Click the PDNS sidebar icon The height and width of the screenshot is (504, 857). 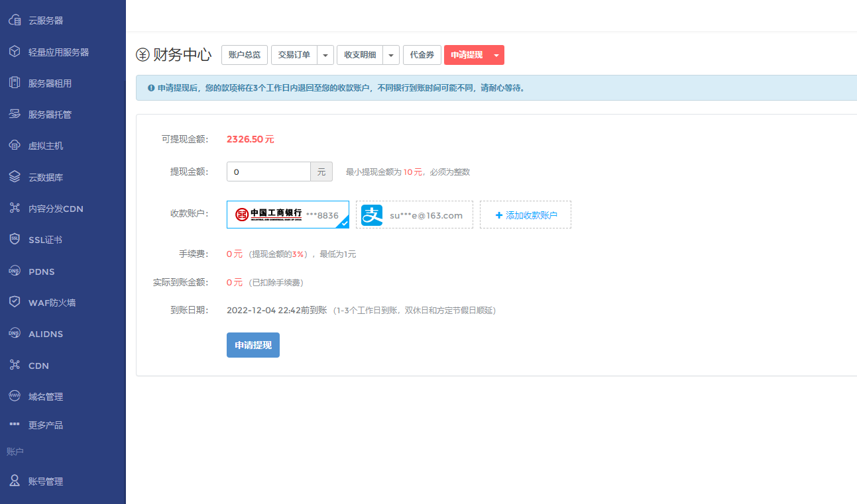click(14, 271)
